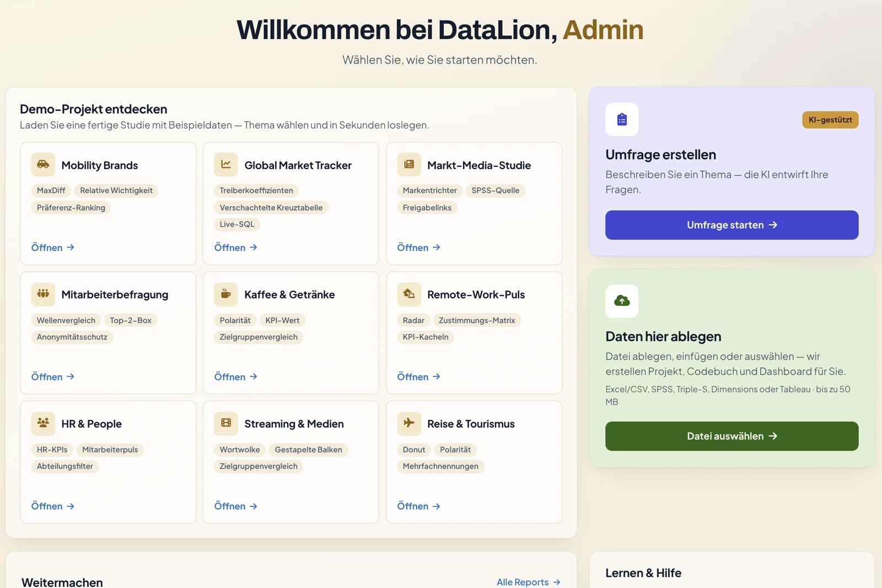Open the Mobility Brands demo via Öffnen
The height and width of the screenshot is (588, 882).
53,247
